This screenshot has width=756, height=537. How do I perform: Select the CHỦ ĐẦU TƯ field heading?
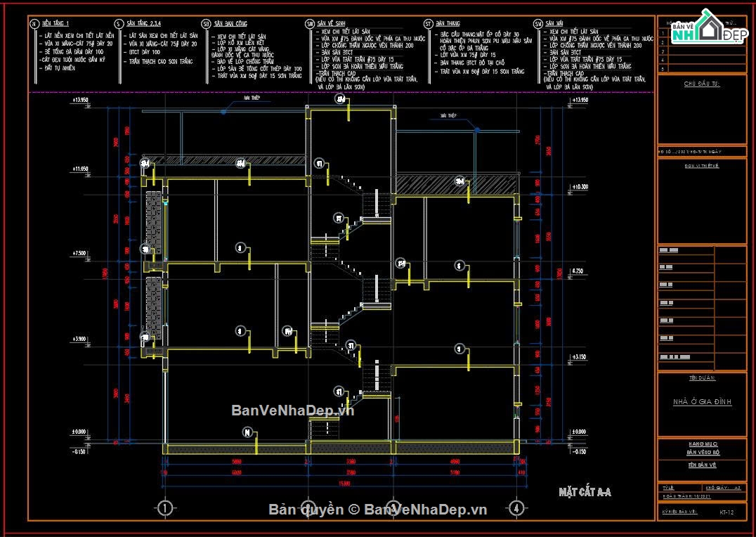click(x=701, y=84)
